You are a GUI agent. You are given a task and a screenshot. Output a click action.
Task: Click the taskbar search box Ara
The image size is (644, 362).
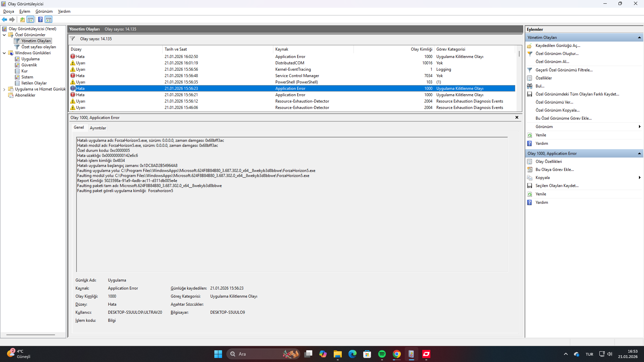[263, 354]
